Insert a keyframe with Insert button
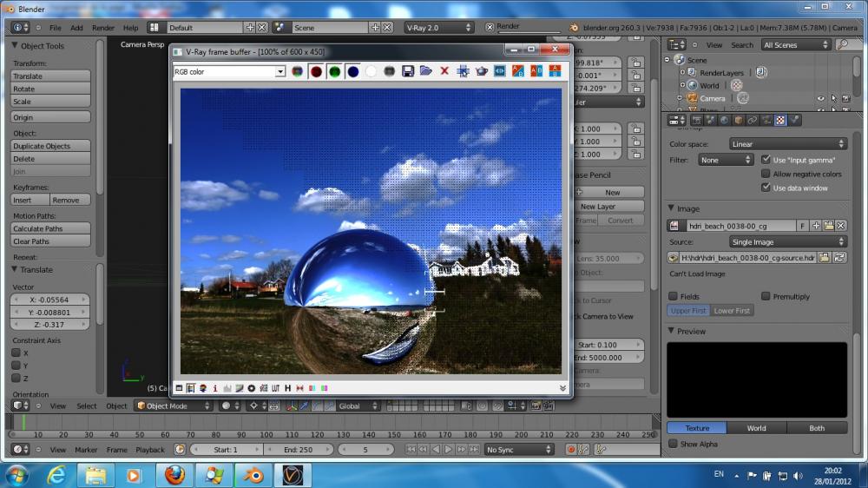This screenshot has height=488, width=868. [x=30, y=200]
